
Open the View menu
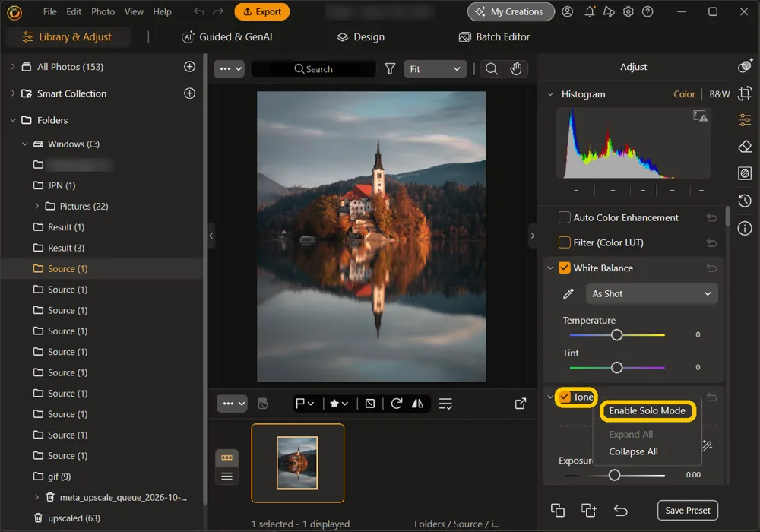(x=134, y=11)
